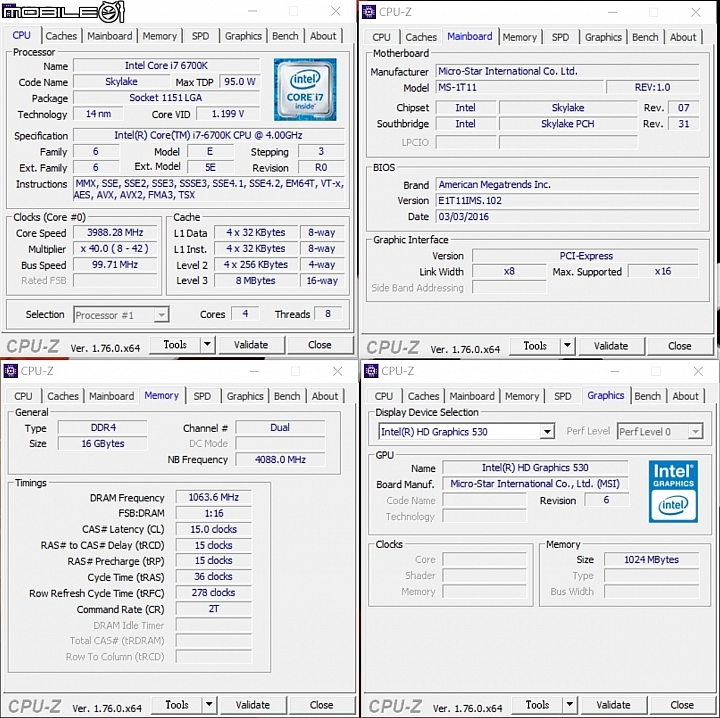Screen dimensions: 720x718
Task: Select CPU tab in Graphics window
Action: pyautogui.click(x=383, y=396)
